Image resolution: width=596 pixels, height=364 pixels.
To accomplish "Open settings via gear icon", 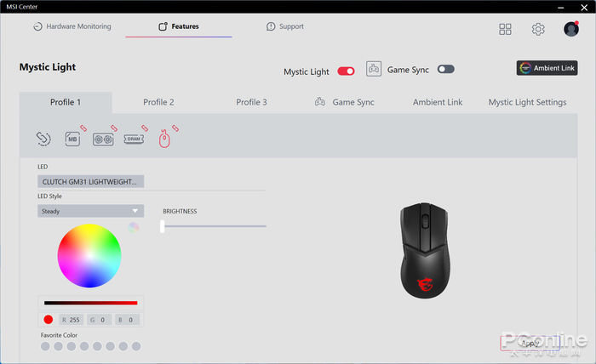I will [538, 29].
